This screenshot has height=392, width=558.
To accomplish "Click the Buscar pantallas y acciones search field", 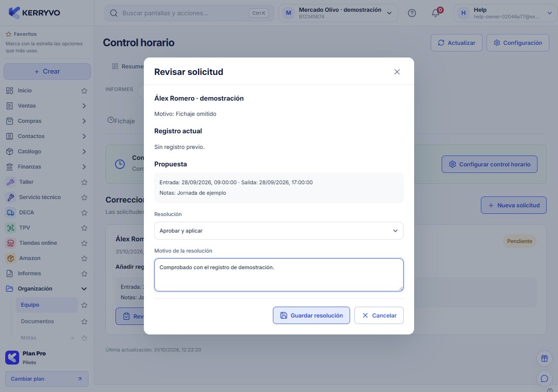I will [189, 13].
